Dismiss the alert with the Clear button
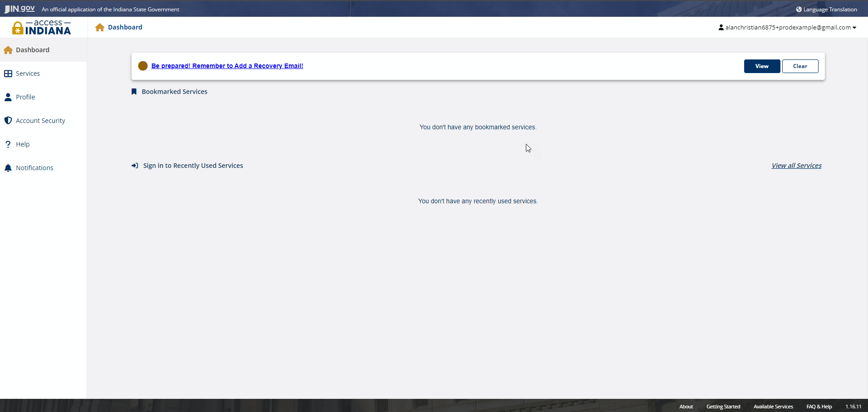The image size is (868, 412). point(800,66)
